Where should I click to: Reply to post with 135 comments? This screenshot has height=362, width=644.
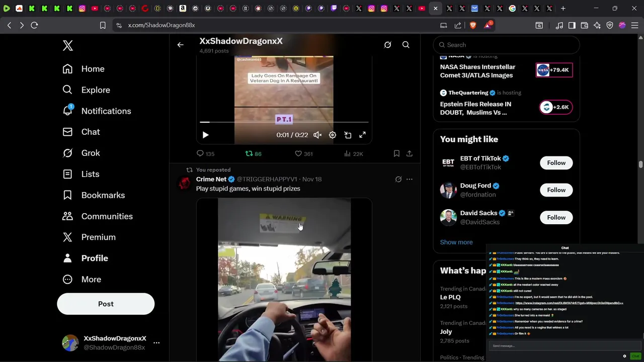(206, 154)
